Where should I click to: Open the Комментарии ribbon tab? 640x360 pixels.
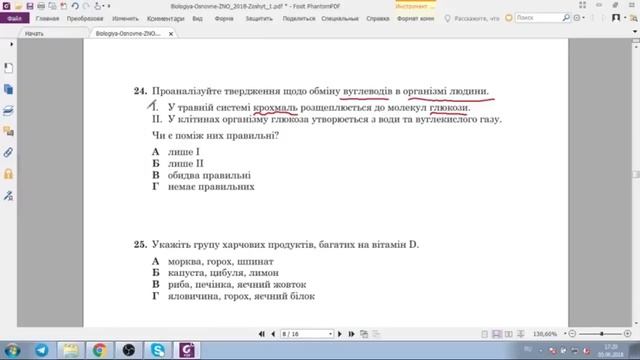[x=166, y=18]
